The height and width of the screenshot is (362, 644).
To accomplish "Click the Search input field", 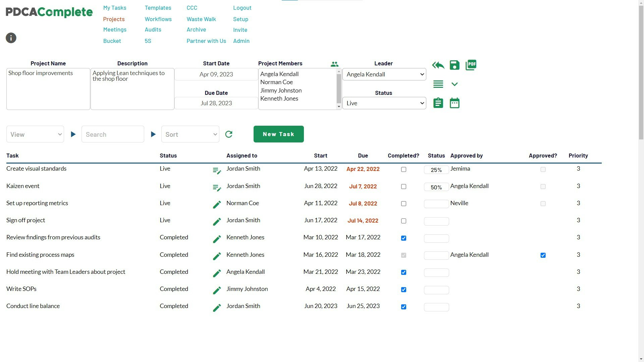I will [x=113, y=134].
